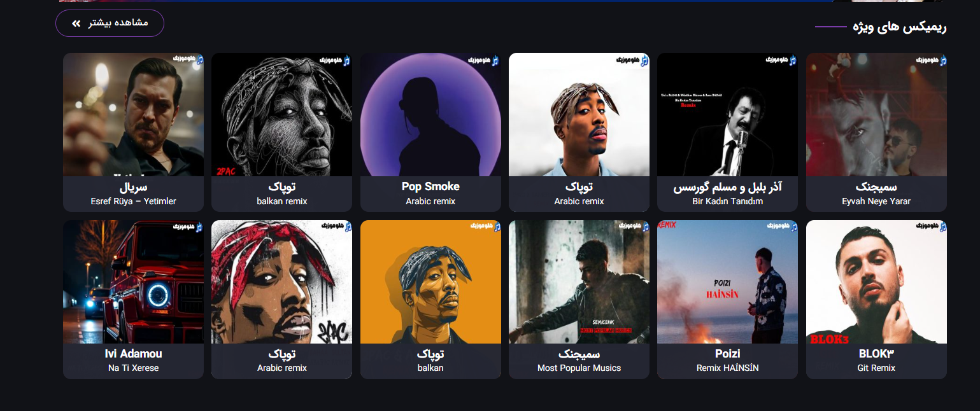980x411 pixels.
Task: Open the orange background توپاک balkan cover
Action: click(430, 282)
